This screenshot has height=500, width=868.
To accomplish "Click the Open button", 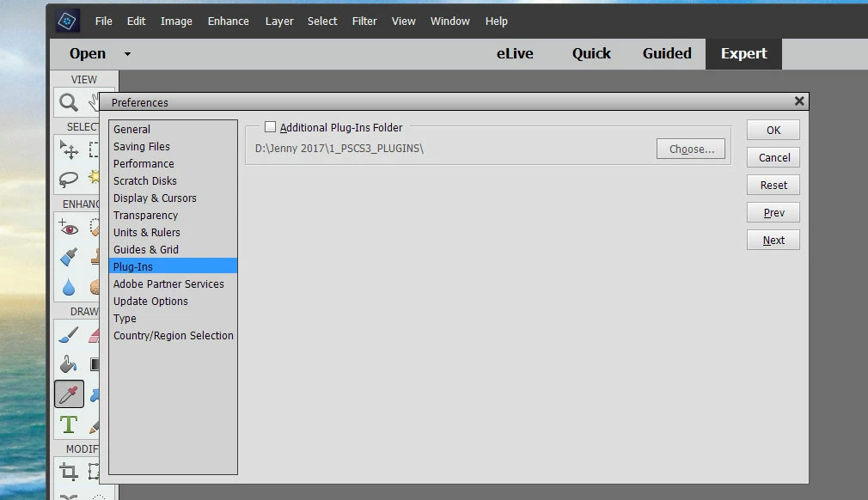I will [88, 53].
